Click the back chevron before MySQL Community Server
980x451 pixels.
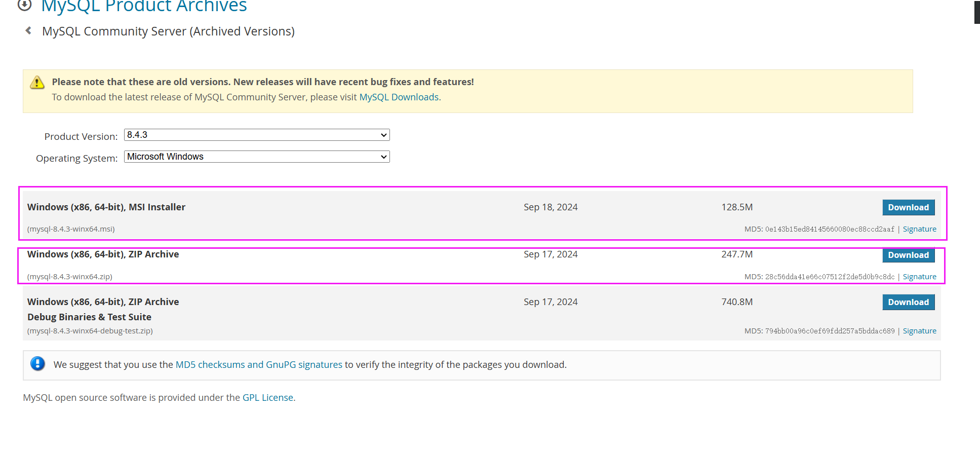[x=28, y=31]
